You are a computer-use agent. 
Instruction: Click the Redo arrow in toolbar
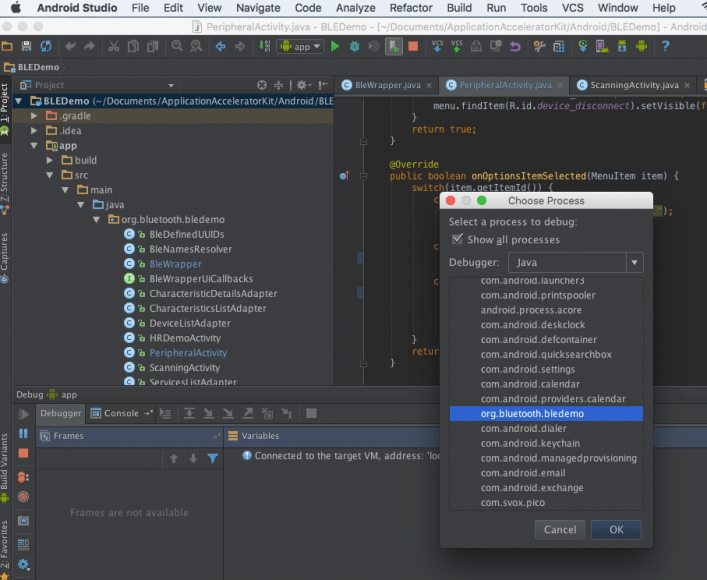(x=89, y=46)
